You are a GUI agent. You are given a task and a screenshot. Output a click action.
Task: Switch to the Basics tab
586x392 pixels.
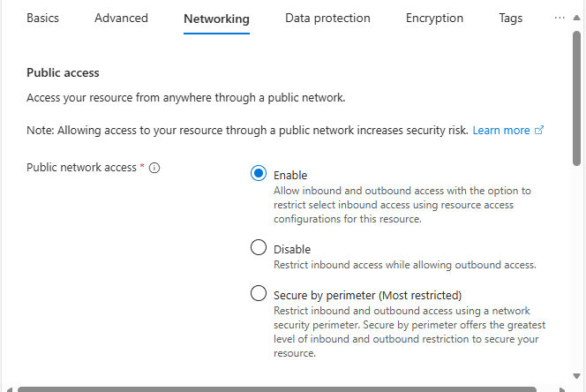tap(41, 18)
